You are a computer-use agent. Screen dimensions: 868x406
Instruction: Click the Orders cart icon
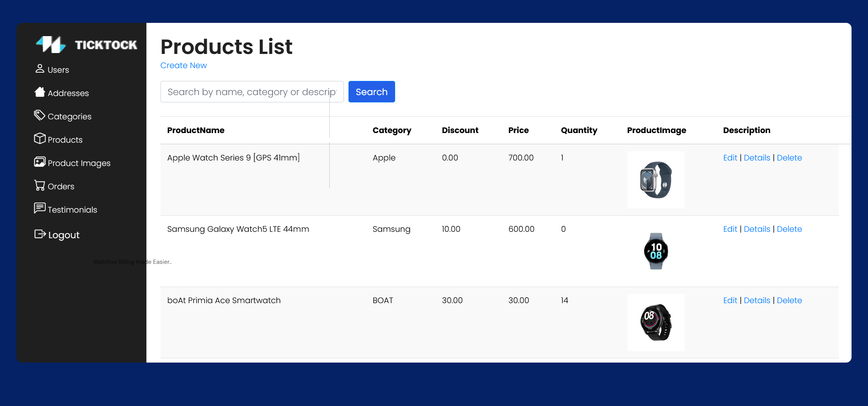(x=40, y=185)
